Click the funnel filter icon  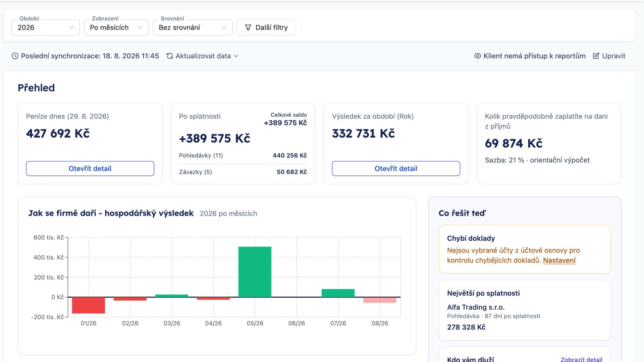(x=248, y=27)
